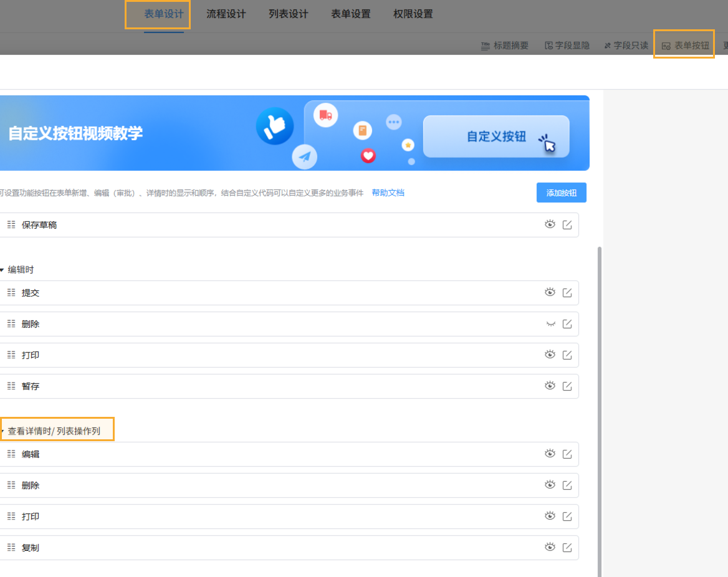The image size is (728, 577).
Task: Switch to 权限设置 tab
Action: pyautogui.click(x=413, y=14)
